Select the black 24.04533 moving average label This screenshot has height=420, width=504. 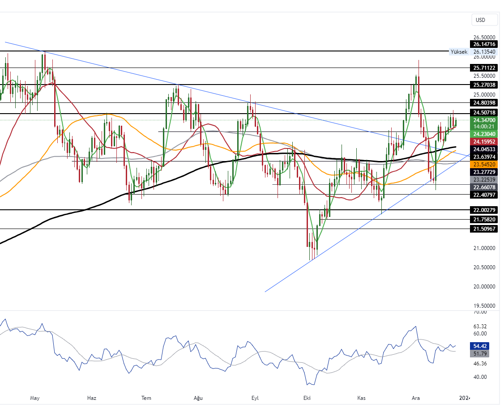[x=484, y=149]
